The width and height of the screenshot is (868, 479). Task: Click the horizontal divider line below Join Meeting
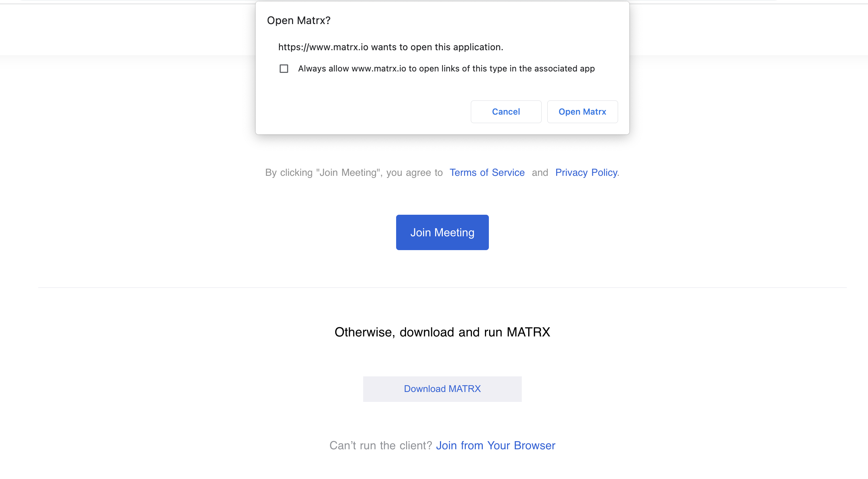click(x=442, y=288)
